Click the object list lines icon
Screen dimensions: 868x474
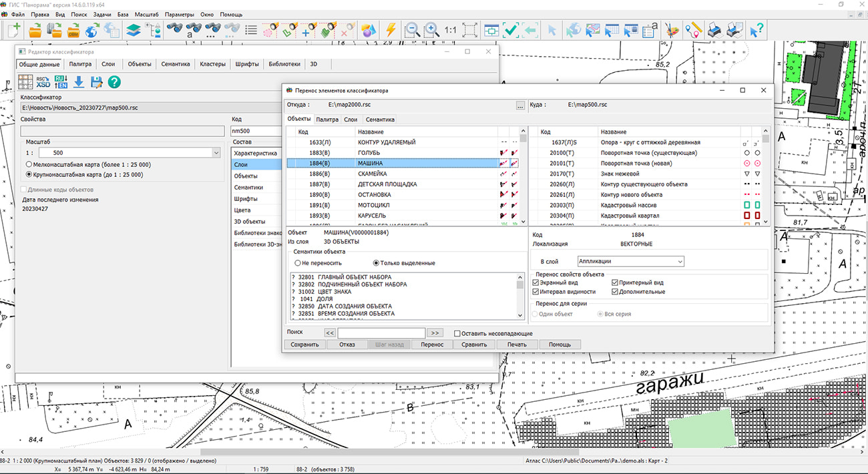pyautogui.click(x=251, y=30)
